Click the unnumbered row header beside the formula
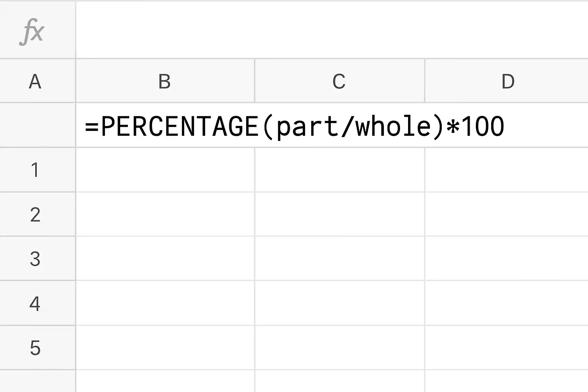 pos(37,126)
